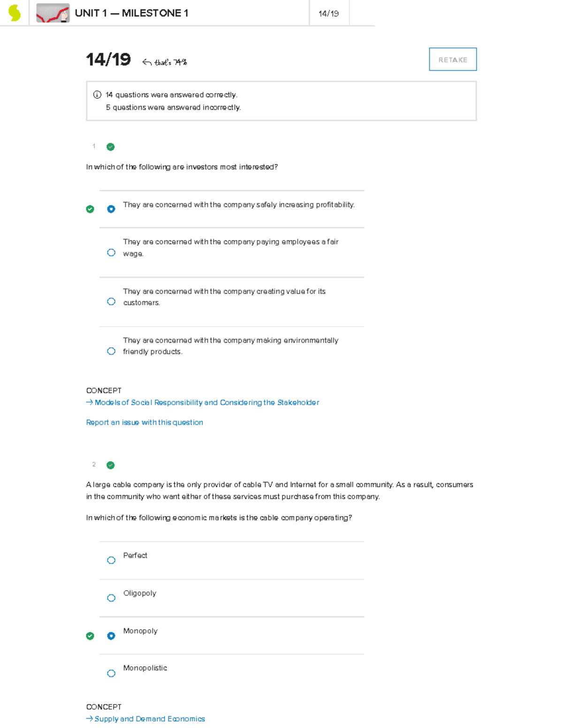Open the Supply and Demand Economics concept link
The image size is (563, 728).
(x=149, y=719)
